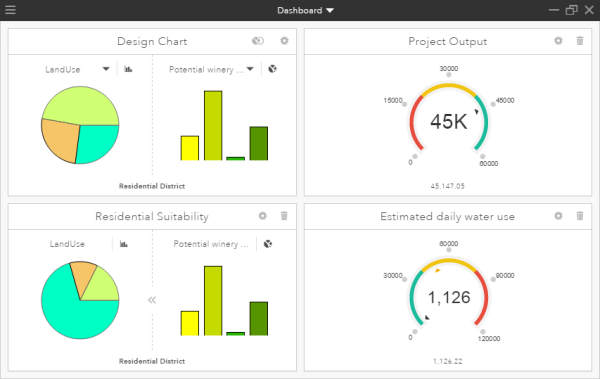Click 30000 tick on Project Output gauge
Viewport: 600px width, 379px height.
tap(449, 69)
